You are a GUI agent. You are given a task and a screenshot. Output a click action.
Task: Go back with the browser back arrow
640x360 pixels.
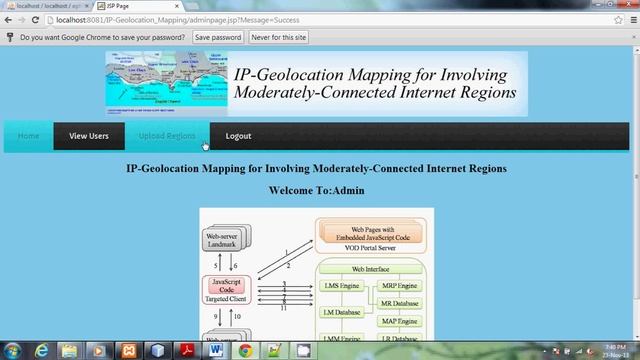pyautogui.click(x=8, y=20)
